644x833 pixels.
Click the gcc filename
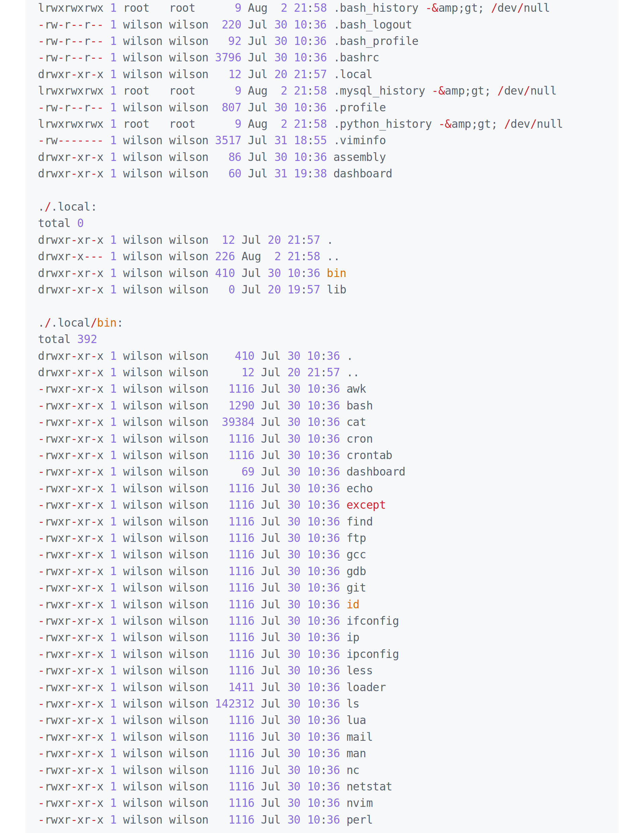coord(356,555)
